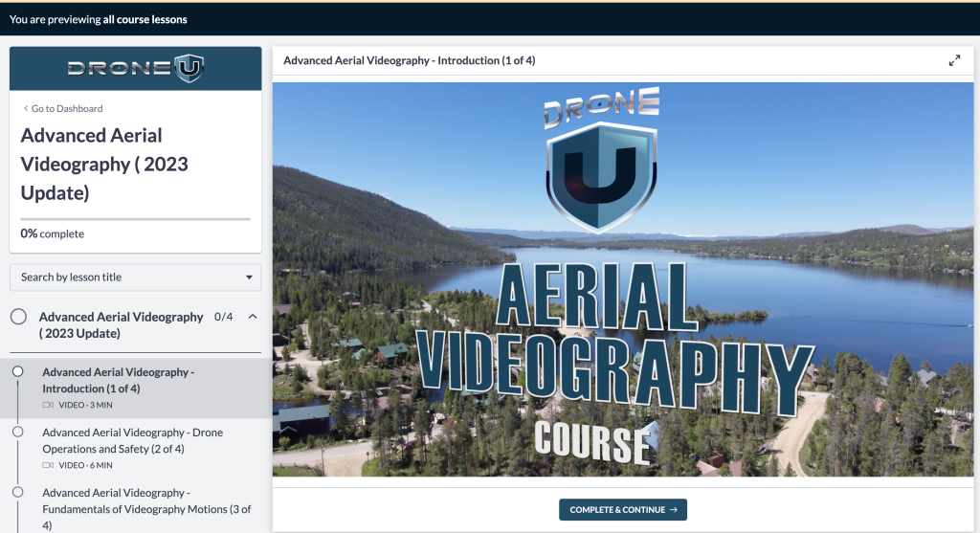The image size is (980, 533).
Task: Mark chapter Advanced Aerial Videography circle
Action: [19, 317]
